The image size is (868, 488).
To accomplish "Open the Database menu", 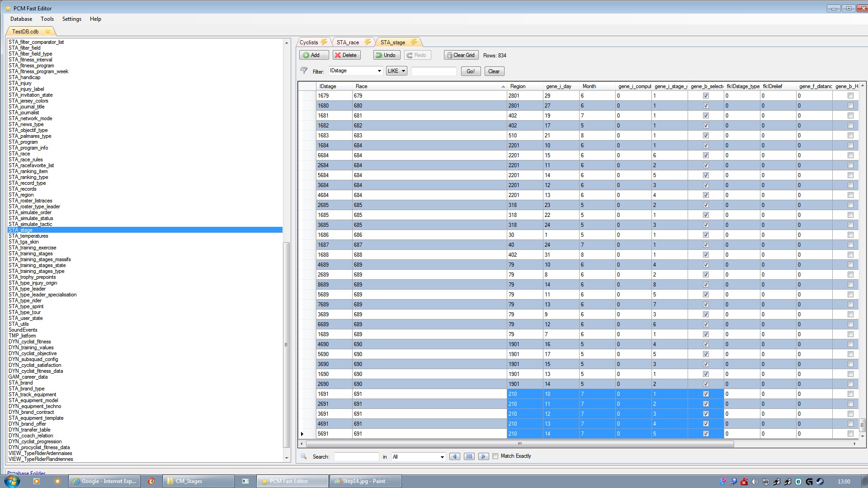I will tap(21, 19).
